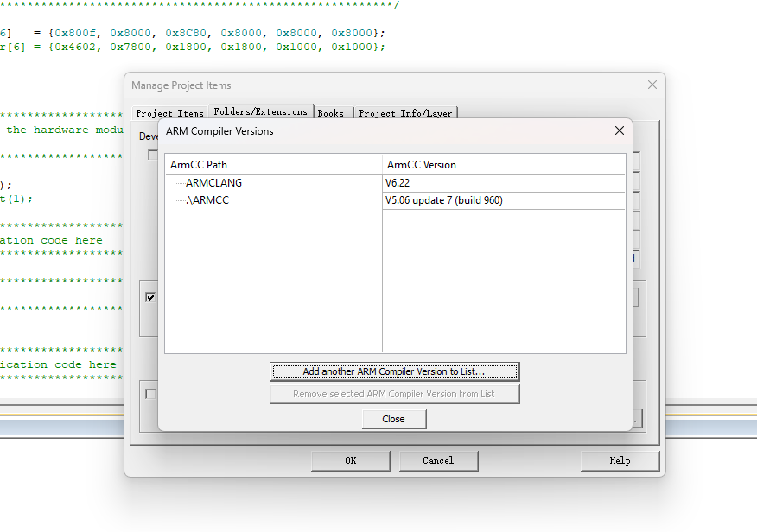Toggle the checkbox below the Deve label
Image resolution: width=757 pixels, height=532 pixels.
(153, 155)
